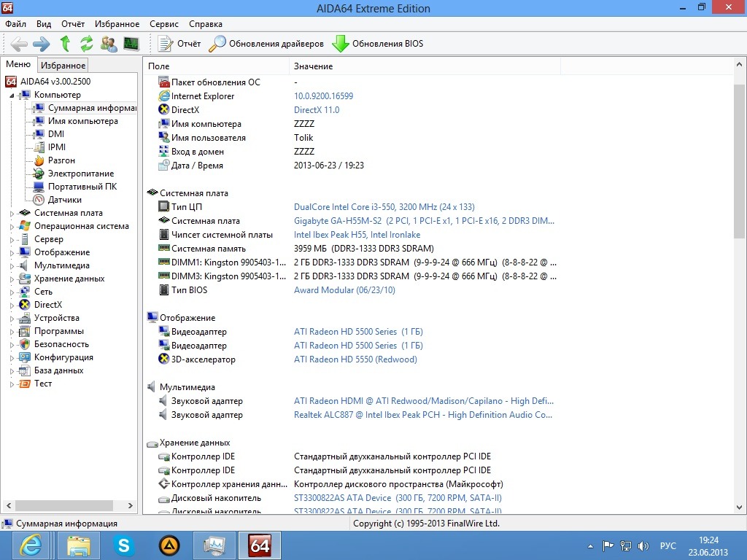Click the Портативный ПК laptop icon
The image size is (747, 560).
[x=39, y=187]
